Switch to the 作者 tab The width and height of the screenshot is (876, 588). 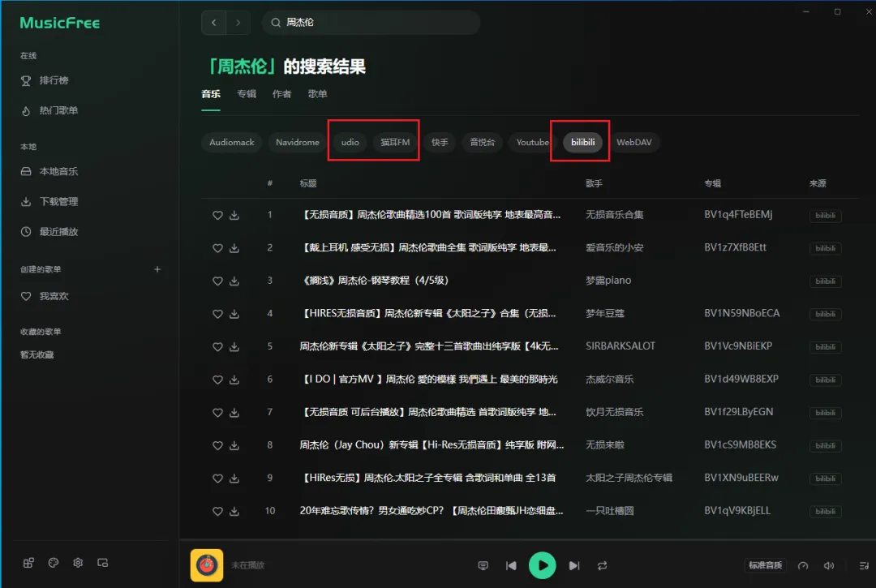(x=281, y=94)
